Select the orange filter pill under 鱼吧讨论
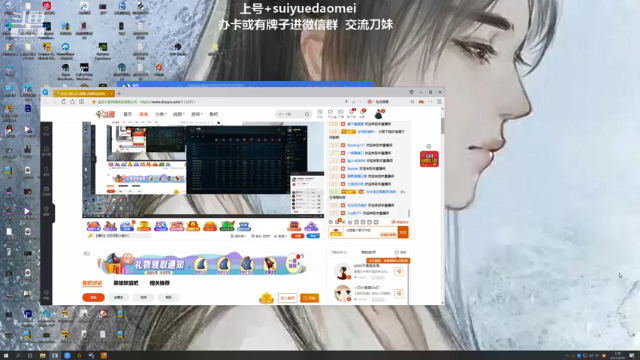 tap(93, 298)
